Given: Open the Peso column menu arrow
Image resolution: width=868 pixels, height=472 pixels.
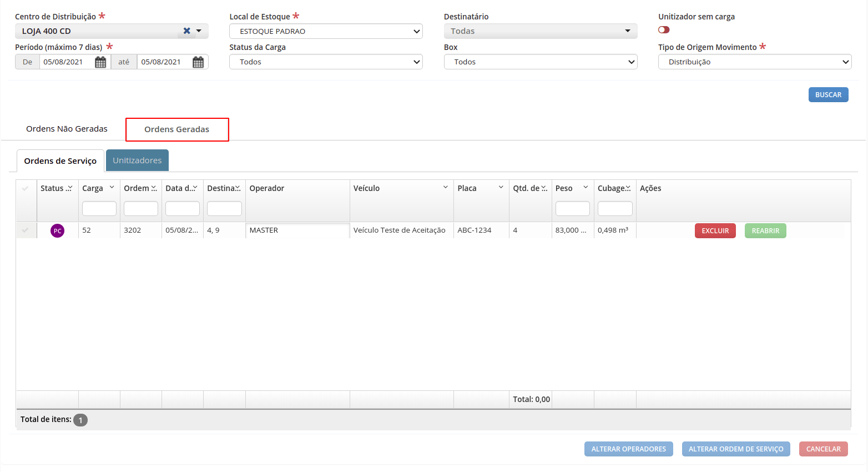Looking at the screenshot, I should [x=586, y=188].
